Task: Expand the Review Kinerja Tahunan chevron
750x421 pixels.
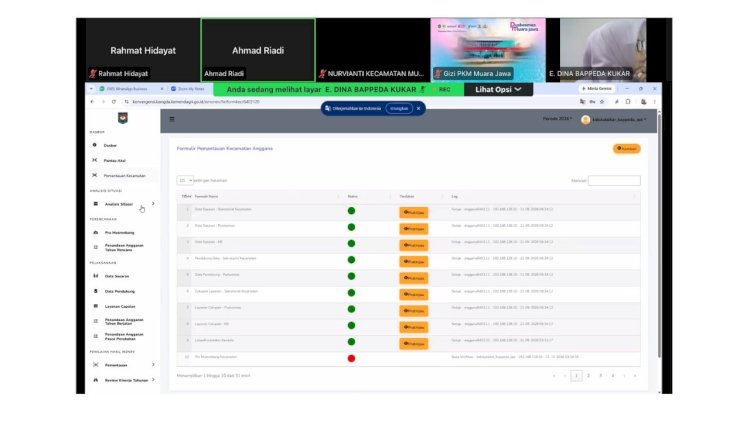Action: [153, 380]
